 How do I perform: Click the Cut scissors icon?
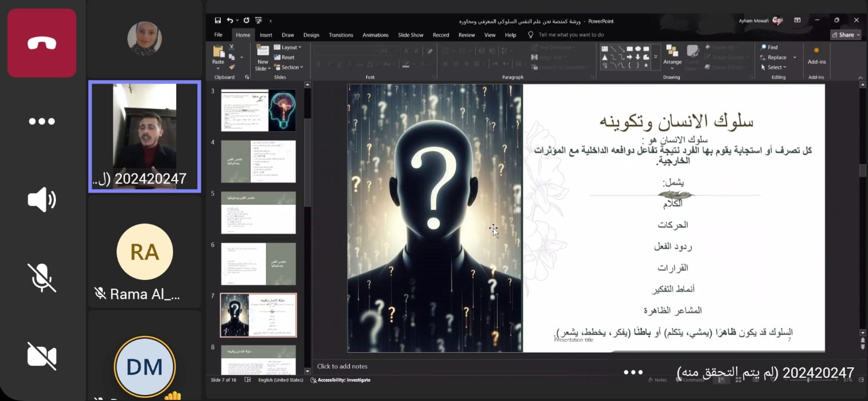tap(232, 47)
